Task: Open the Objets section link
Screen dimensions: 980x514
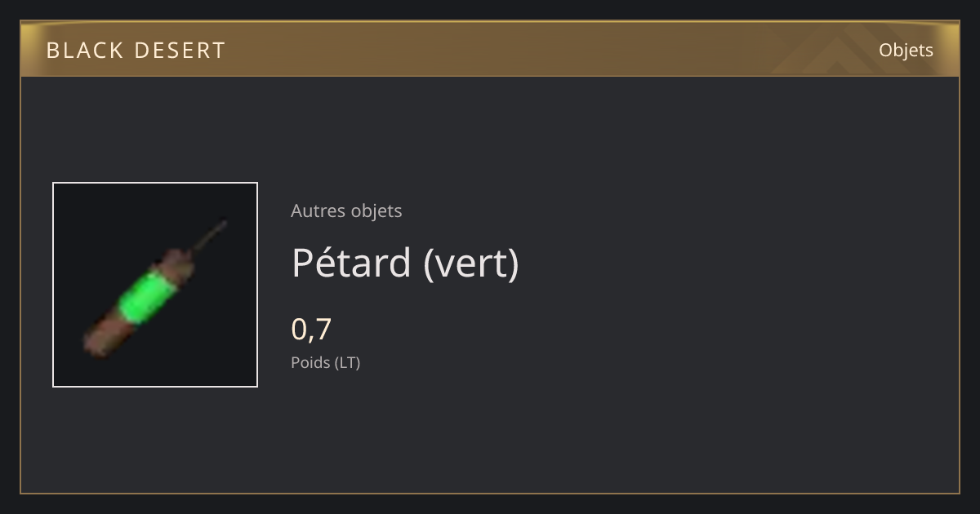Action: click(906, 50)
